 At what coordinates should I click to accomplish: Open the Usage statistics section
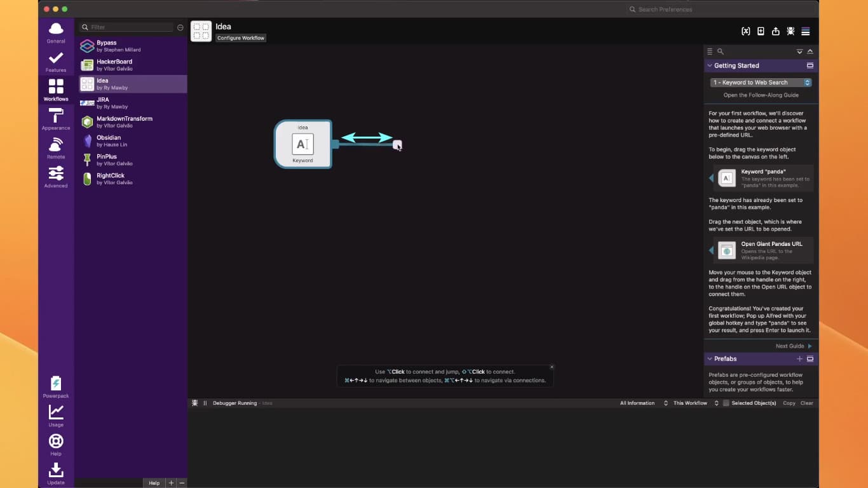click(x=56, y=416)
